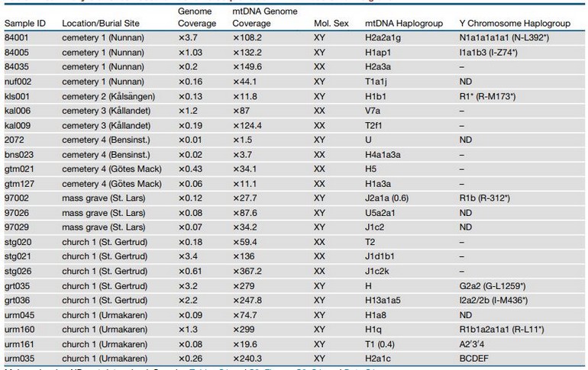Select the mtDNA Haplogroup column header
Screen dimensions: 588x370
pyautogui.click(x=404, y=23)
